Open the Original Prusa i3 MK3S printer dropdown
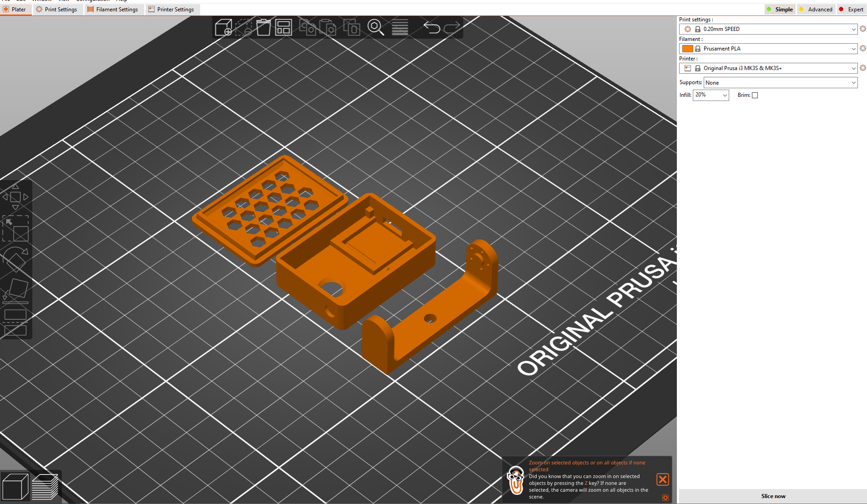This screenshot has width=867, height=504. [x=768, y=68]
